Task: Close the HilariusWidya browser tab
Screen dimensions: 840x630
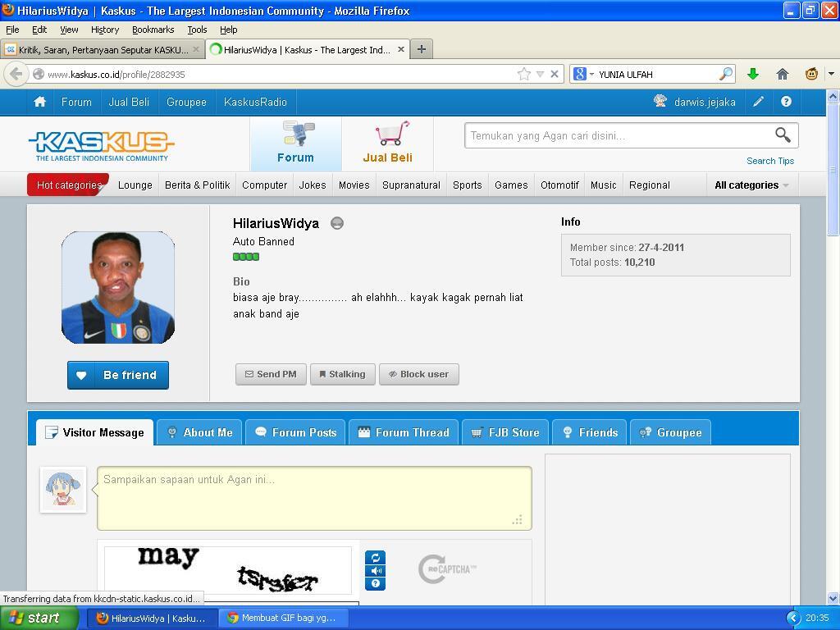Action: pos(400,49)
